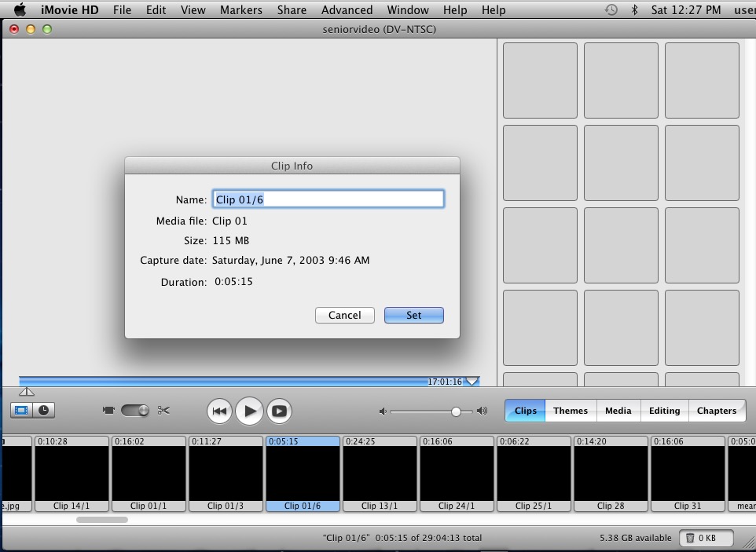Viewport: 756px width, 552px height.
Task: Select Clip 13/1 thumbnail
Action: click(380, 473)
